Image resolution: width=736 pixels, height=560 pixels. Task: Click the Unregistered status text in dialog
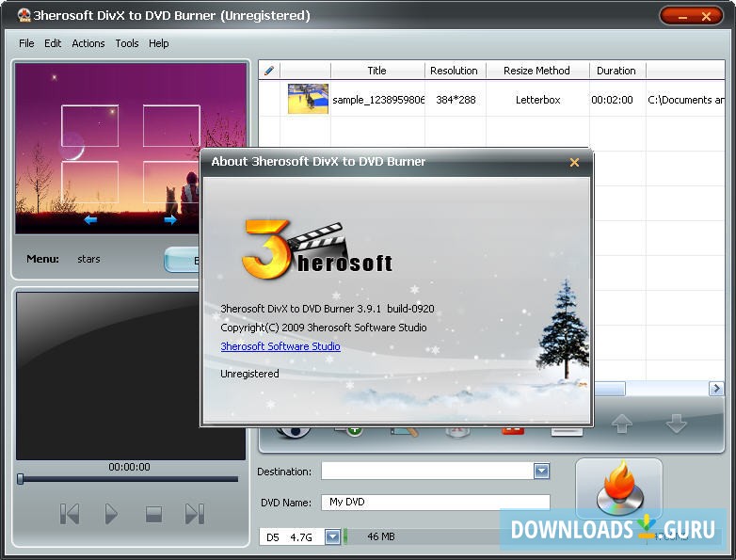[249, 374]
